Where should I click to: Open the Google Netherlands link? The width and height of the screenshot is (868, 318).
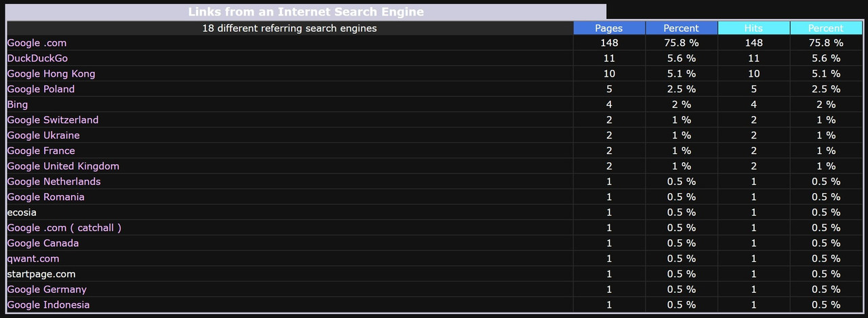pos(54,182)
